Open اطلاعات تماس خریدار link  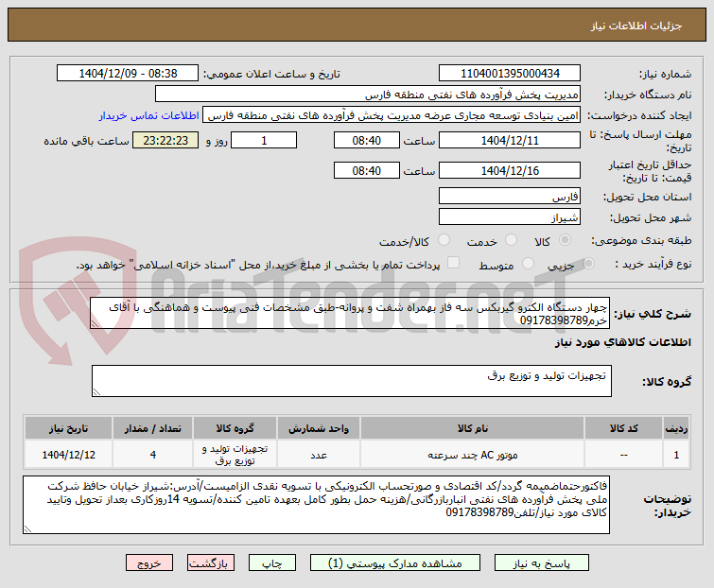click(x=148, y=115)
